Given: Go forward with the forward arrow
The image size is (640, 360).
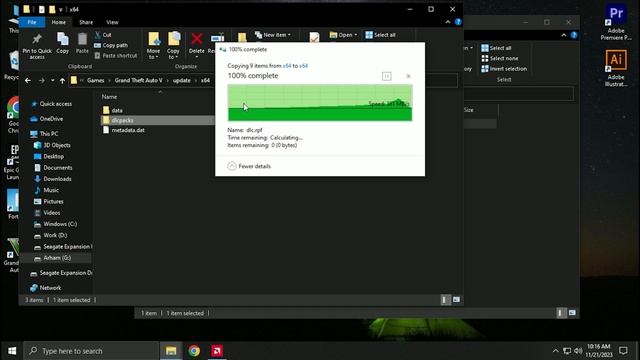Looking at the screenshot, I should tap(41, 80).
